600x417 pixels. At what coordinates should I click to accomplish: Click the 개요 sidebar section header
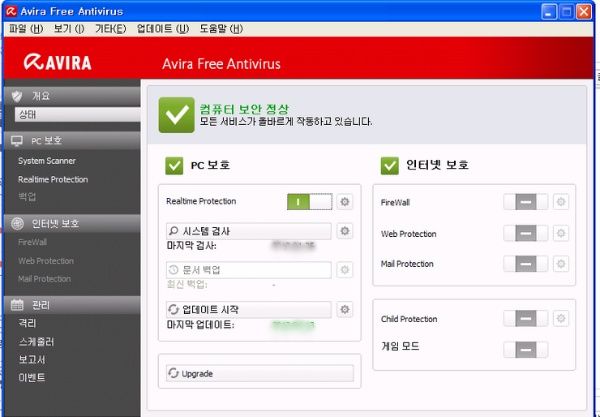(73, 96)
